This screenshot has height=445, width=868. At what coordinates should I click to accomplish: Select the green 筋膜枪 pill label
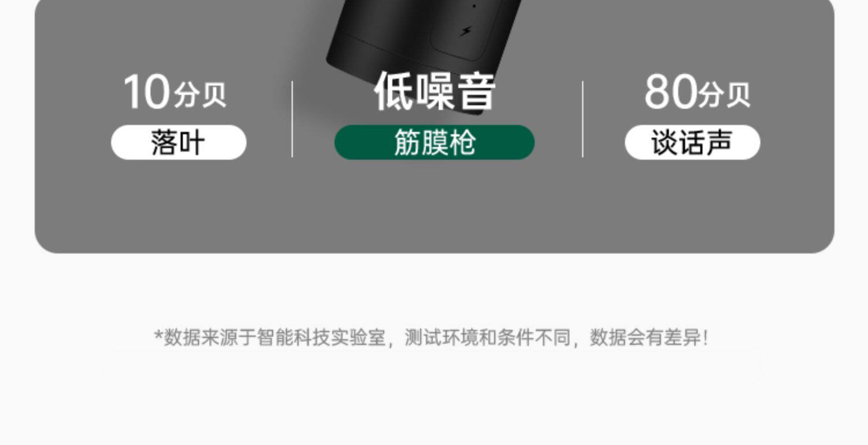point(435,142)
